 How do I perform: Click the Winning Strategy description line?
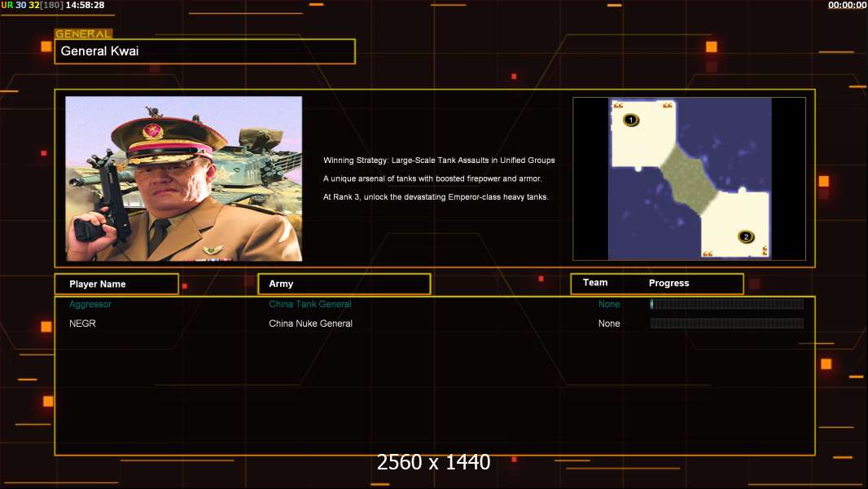coord(439,160)
